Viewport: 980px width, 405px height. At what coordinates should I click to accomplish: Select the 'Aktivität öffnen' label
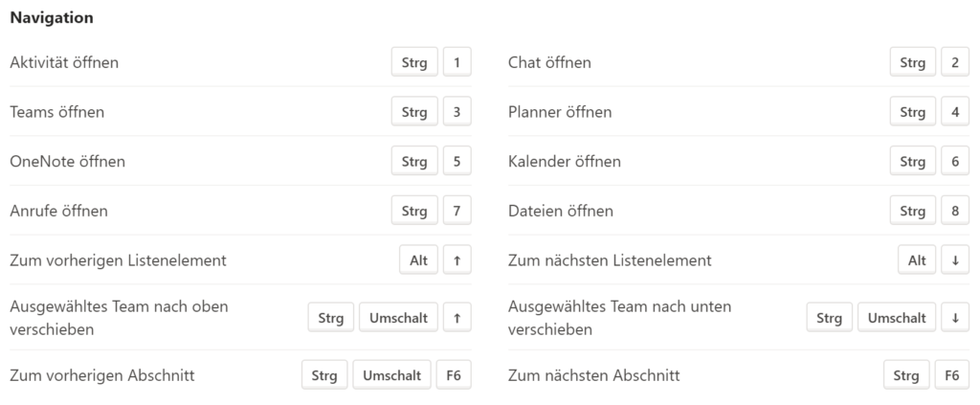tap(64, 62)
